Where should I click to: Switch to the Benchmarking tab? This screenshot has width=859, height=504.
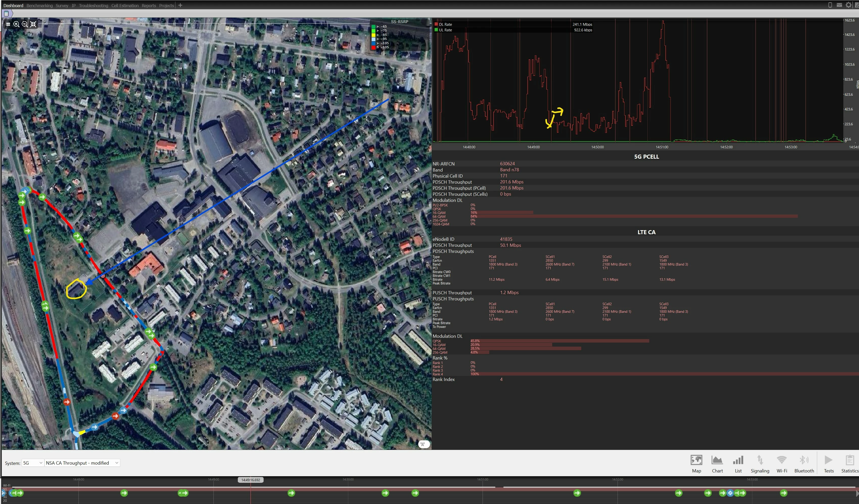[x=39, y=6]
